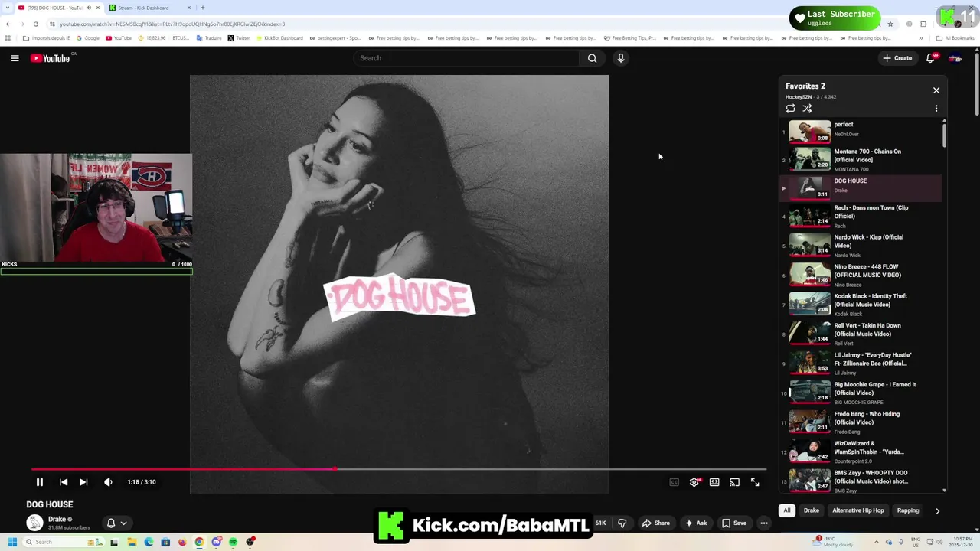Open the Drake channel name link
The width and height of the screenshot is (980, 551).
(57, 519)
